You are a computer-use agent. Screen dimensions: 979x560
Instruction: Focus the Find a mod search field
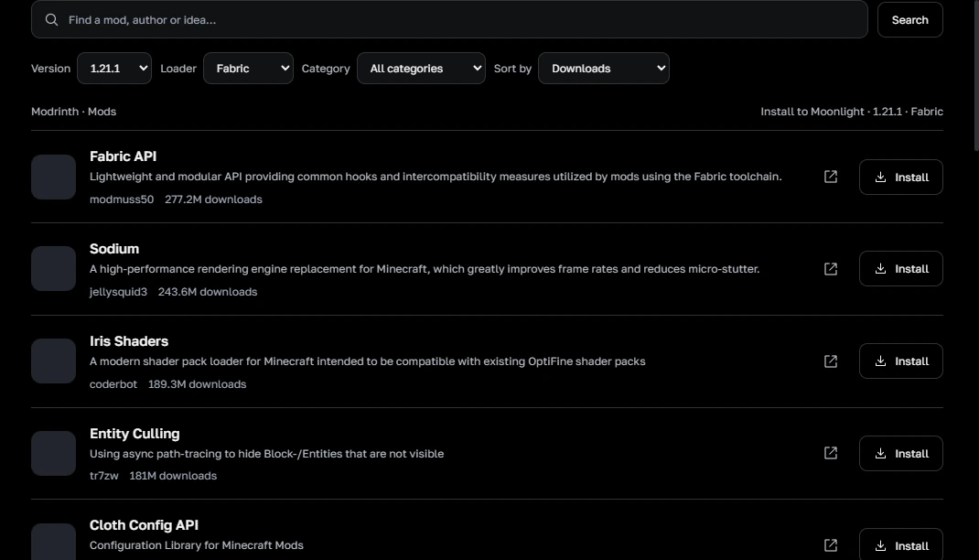coord(449,20)
